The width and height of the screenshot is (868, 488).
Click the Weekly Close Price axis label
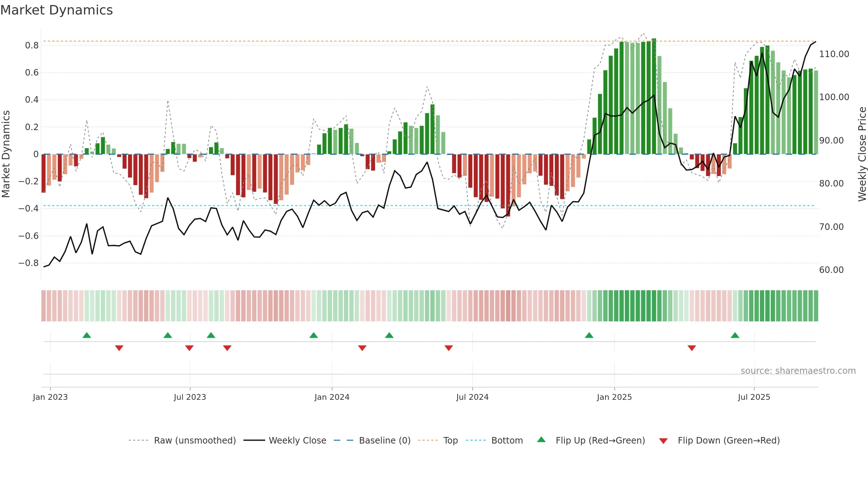(862, 154)
